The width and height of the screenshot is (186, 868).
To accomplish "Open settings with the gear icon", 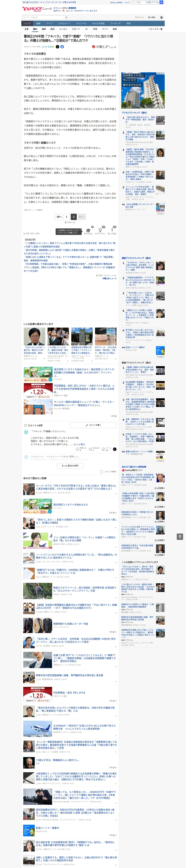I will [x=161, y=18].
